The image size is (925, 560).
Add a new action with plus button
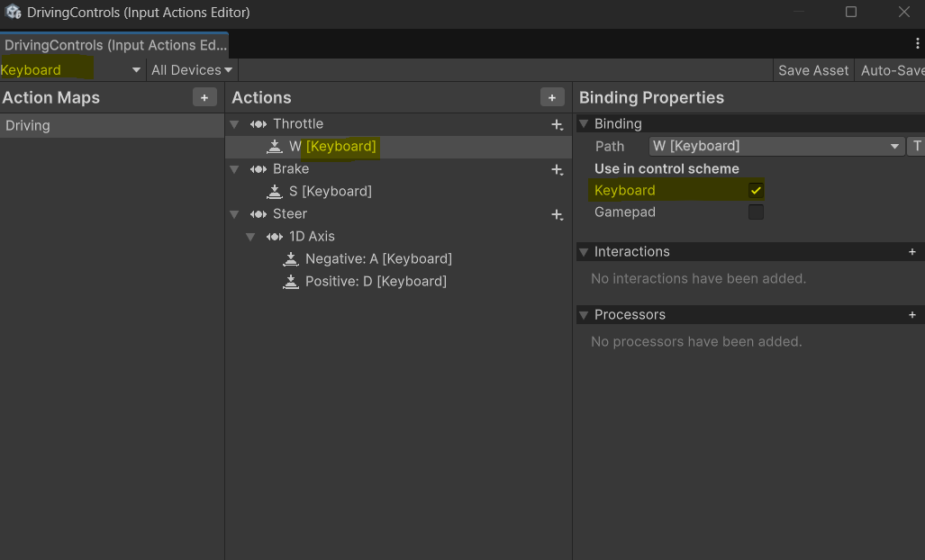click(x=552, y=97)
